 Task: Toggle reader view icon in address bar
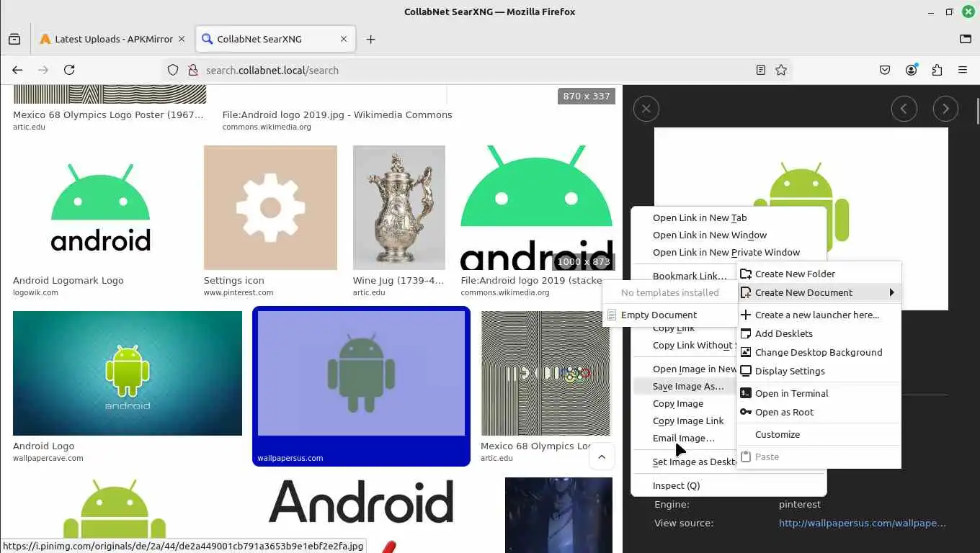(761, 70)
